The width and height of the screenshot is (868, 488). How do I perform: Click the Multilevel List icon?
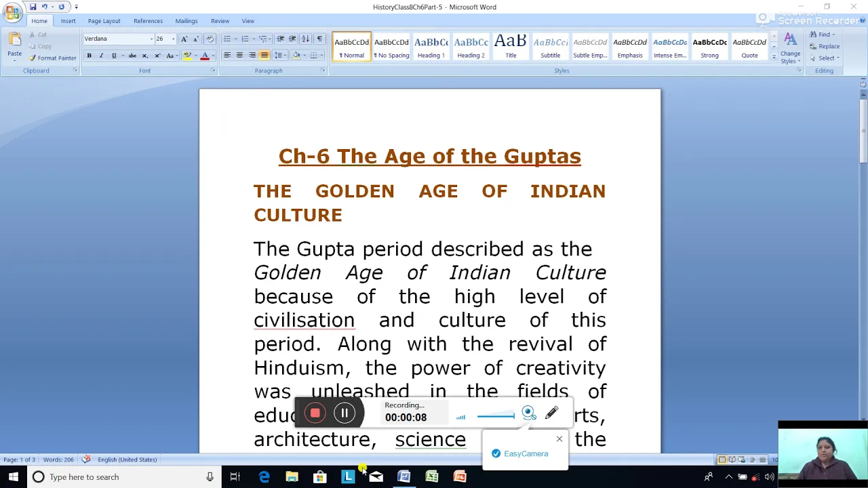click(264, 39)
